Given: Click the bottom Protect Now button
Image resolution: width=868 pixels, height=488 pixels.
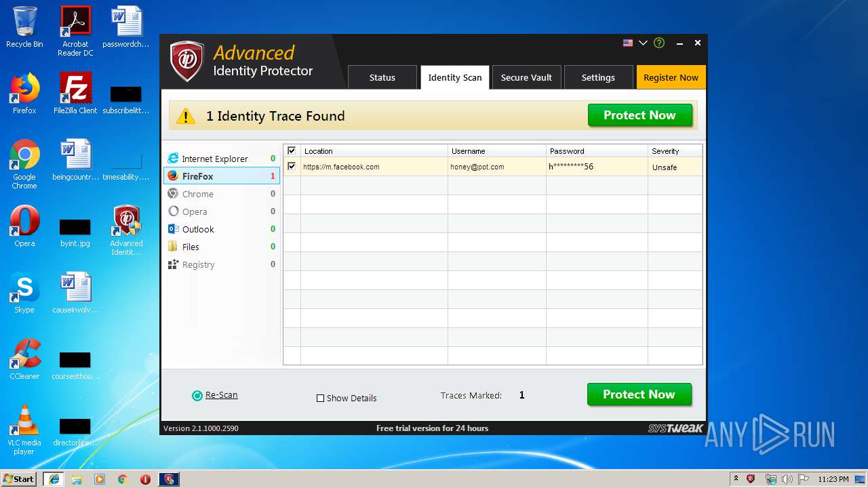Looking at the screenshot, I should 639,394.
